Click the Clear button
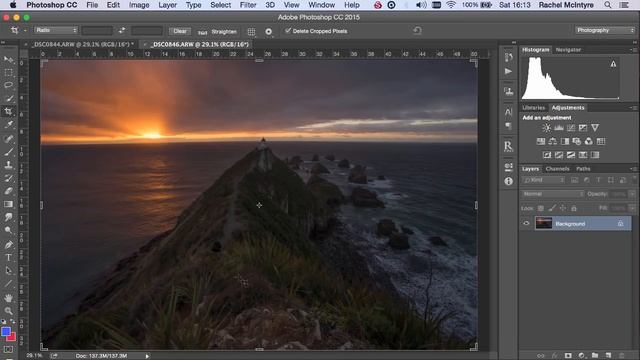The image size is (640, 360). 180,31
